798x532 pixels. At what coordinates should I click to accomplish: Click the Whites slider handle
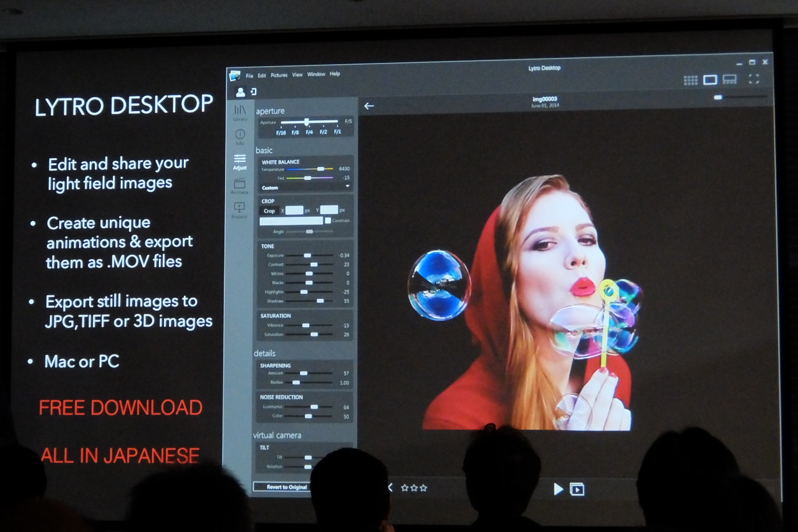[309, 273]
